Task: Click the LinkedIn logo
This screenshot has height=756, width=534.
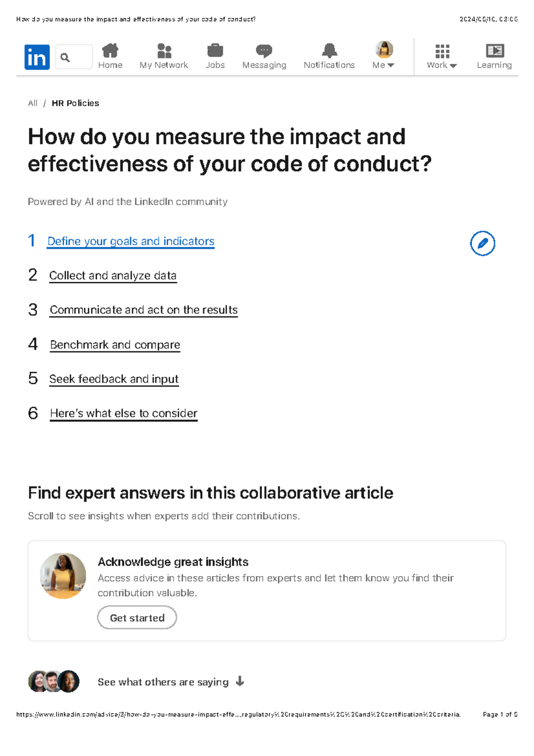Action: pyautogui.click(x=37, y=56)
